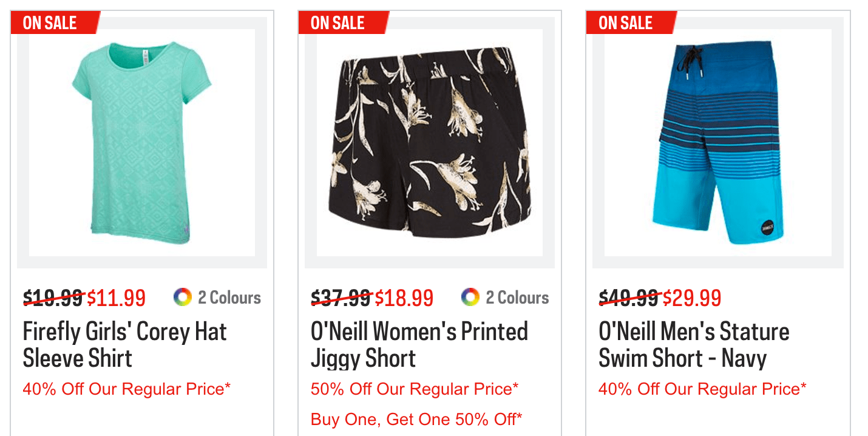Click the crossed-out $19.99 regular price

click(53, 298)
